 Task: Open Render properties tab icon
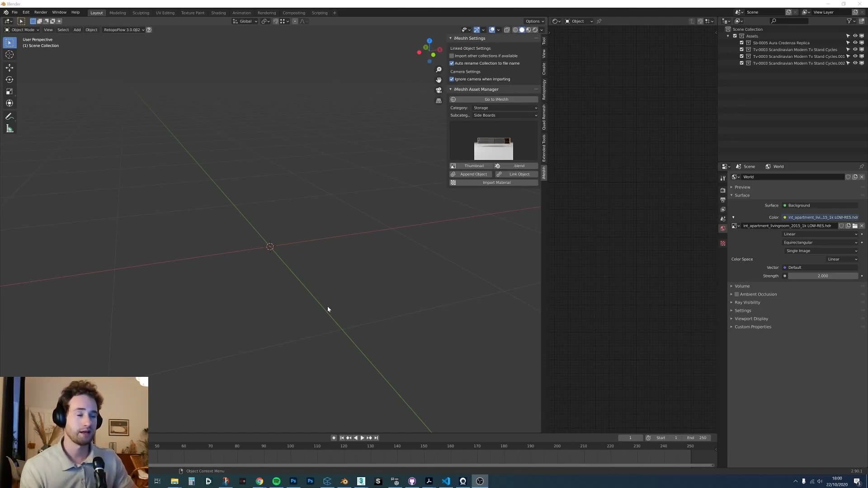(x=723, y=190)
